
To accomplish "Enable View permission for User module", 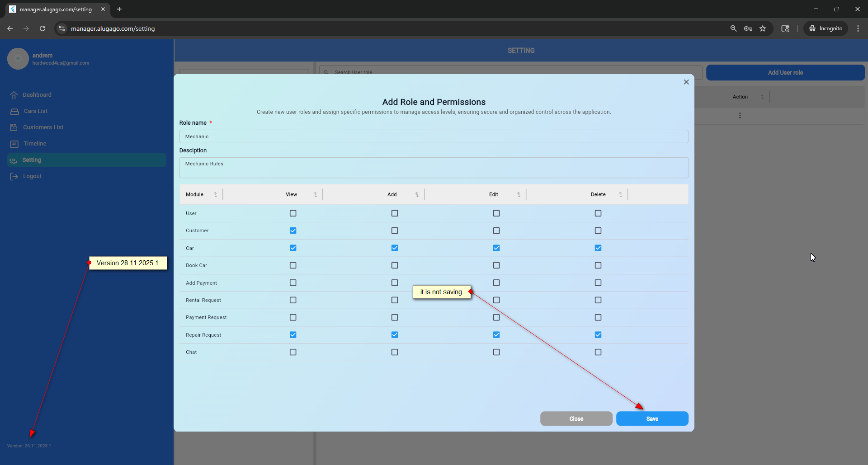I will (x=293, y=213).
